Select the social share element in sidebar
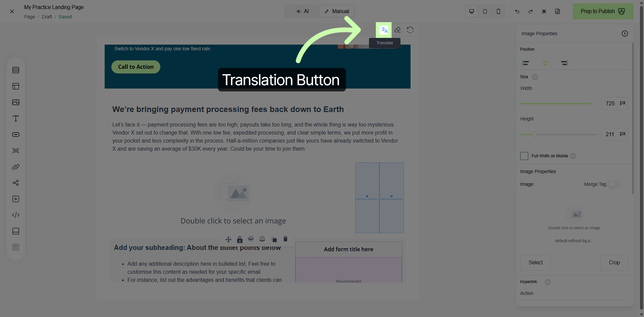 [16, 183]
